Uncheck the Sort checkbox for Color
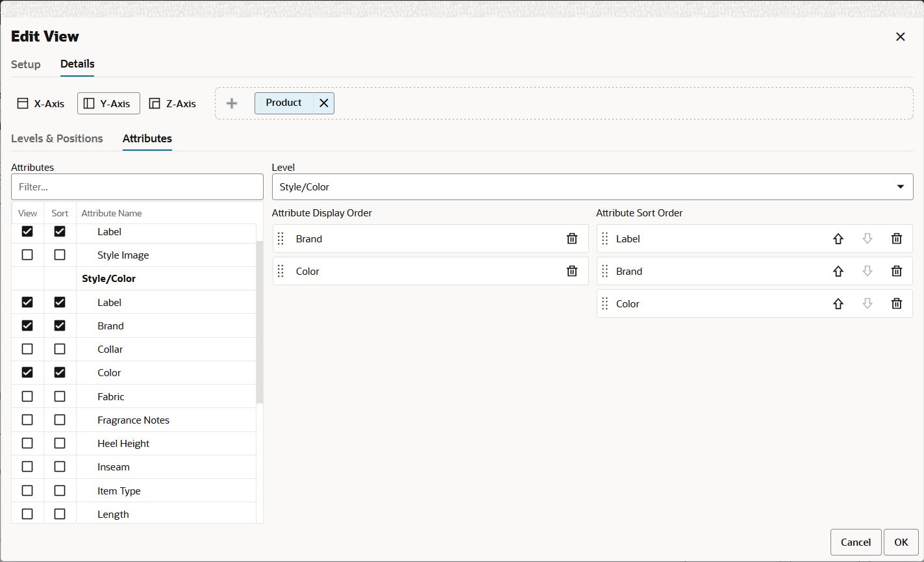Image resolution: width=924 pixels, height=562 pixels. click(x=60, y=372)
